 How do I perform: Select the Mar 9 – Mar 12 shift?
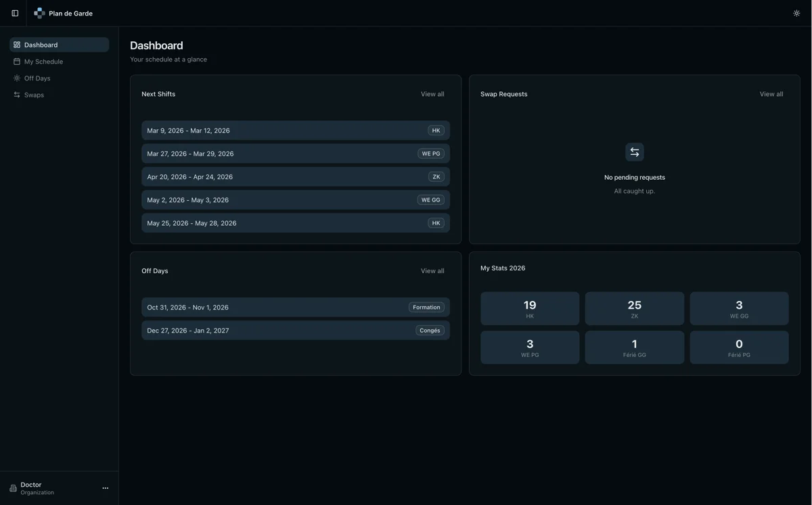coord(284,130)
